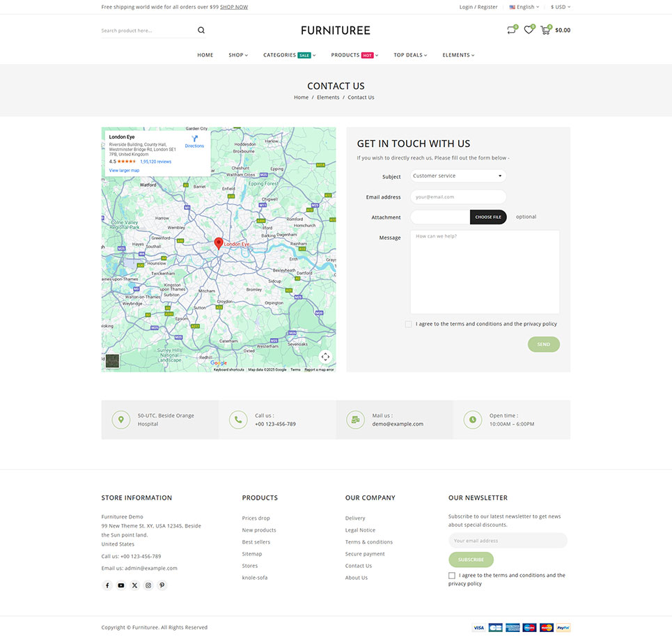Click the Subscribe button
672x639 pixels.
pos(471,560)
